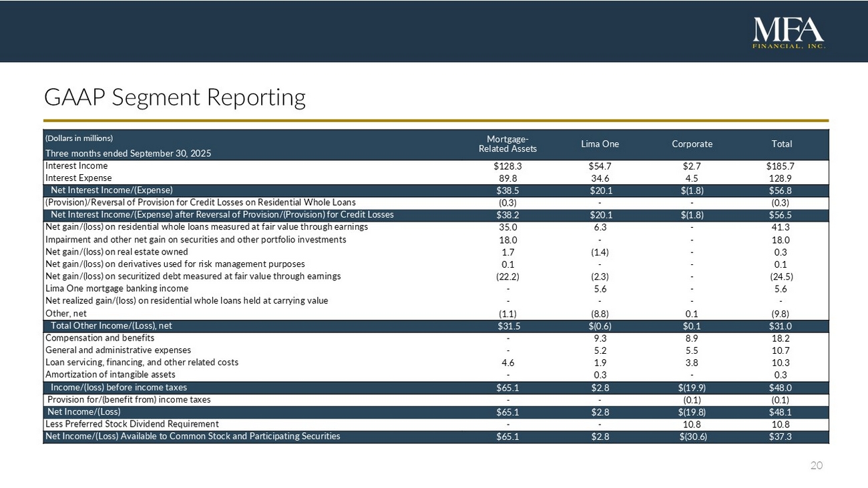Click the Dollars in millions label
The height and width of the screenshot is (488, 868).
79,138
